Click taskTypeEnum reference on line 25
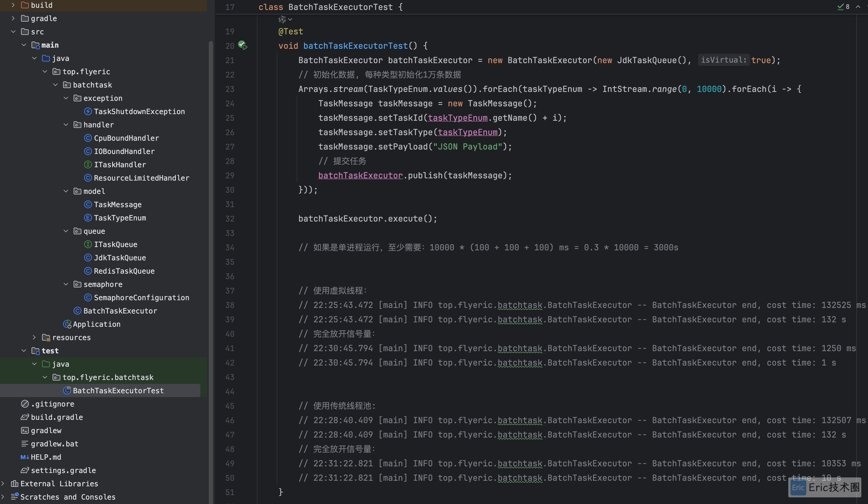The height and width of the screenshot is (504, 868). [458, 118]
